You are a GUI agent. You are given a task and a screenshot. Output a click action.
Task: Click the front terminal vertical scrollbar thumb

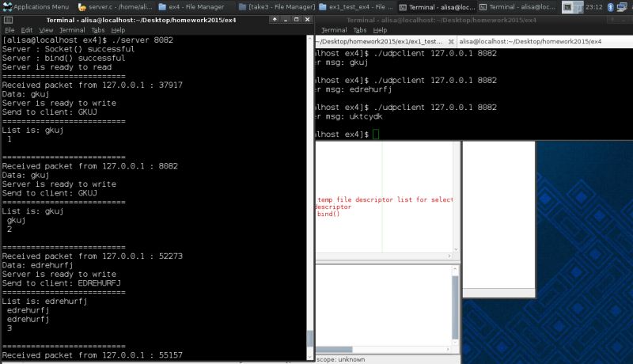(x=309, y=339)
